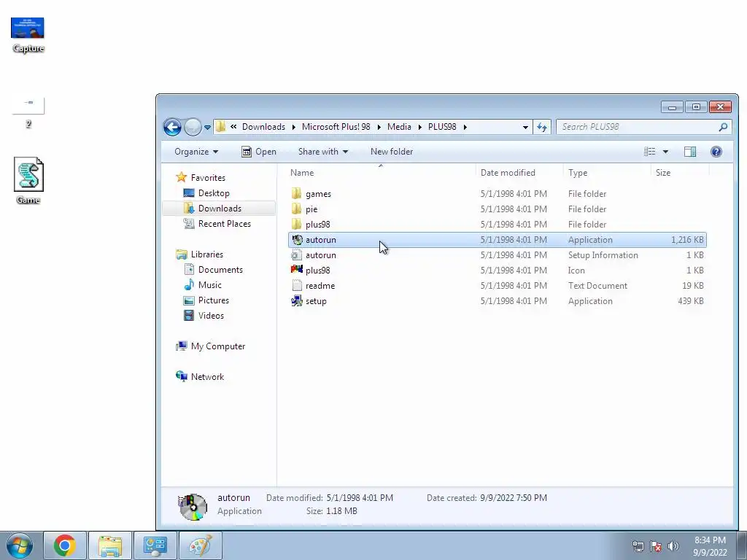The width and height of the screenshot is (747, 560).
Task: Show hidden breadcrumb path chevrons
Action: (x=233, y=127)
